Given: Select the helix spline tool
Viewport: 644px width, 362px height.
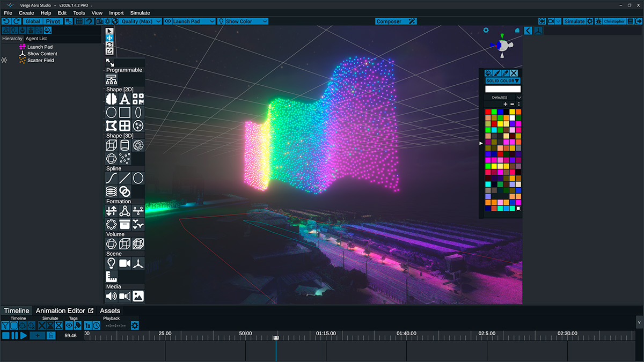Looking at the screenshot, I should click(x=111, y=191).
